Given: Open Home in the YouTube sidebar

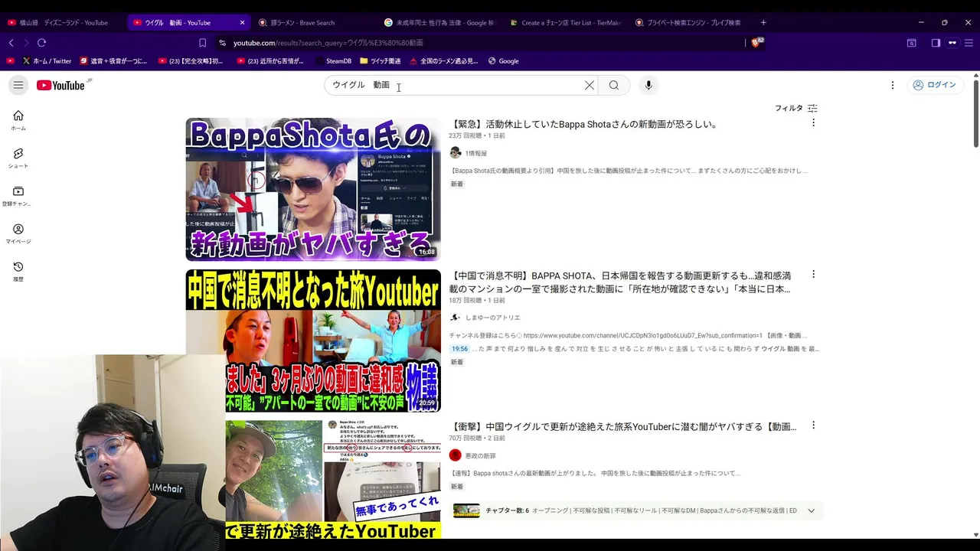Looking at the screenshot, I should 18,120.
